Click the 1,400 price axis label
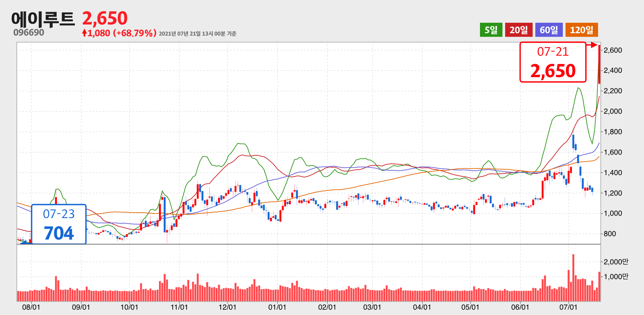 point(613,173)
